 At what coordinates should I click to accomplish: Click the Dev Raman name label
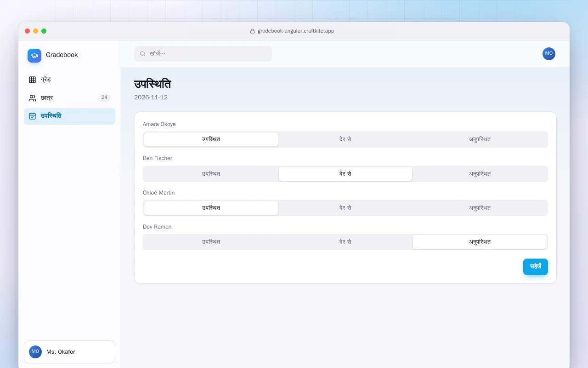157,227
